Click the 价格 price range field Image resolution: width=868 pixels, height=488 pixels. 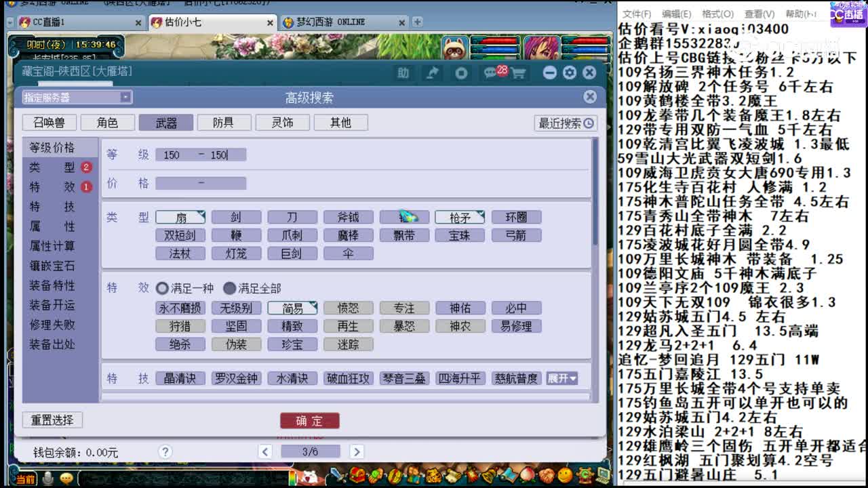click(x=201, y=183)
